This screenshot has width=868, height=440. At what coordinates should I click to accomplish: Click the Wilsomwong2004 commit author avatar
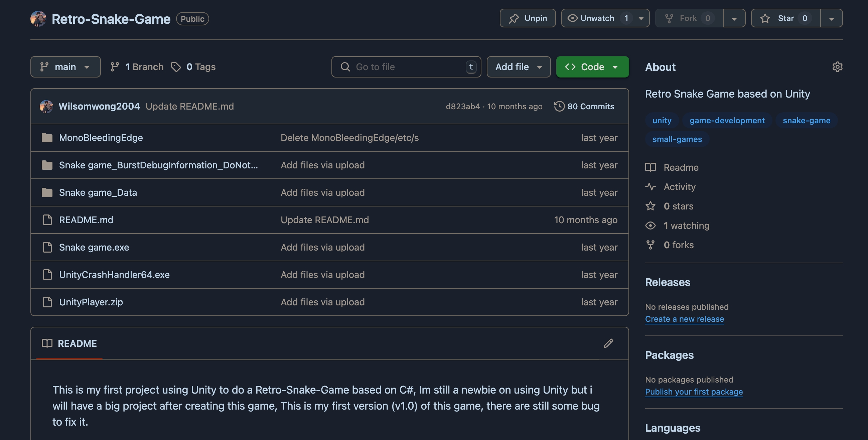(x=46, y=106)
